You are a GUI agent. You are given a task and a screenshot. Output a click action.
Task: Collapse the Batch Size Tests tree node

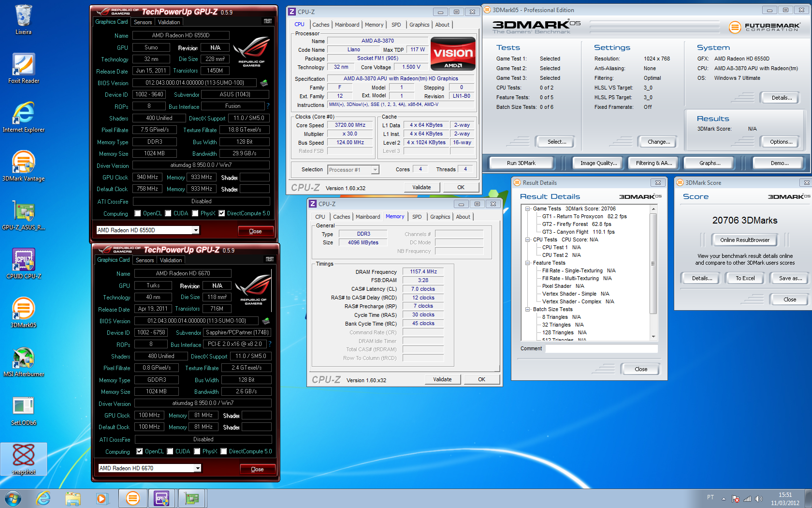click(528, 310)
